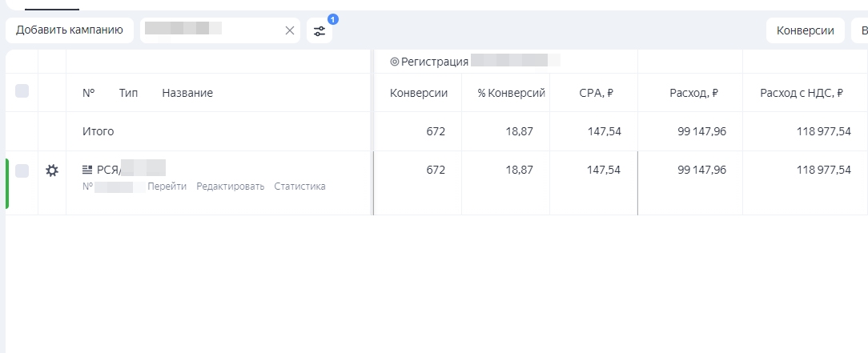Click the Конверсии button
Image resolution: width=868 pixels, height=353 pixels.
[805, 30]
